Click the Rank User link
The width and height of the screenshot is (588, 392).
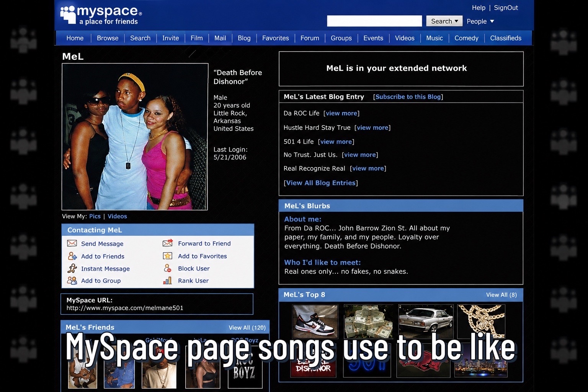point(193,281)
